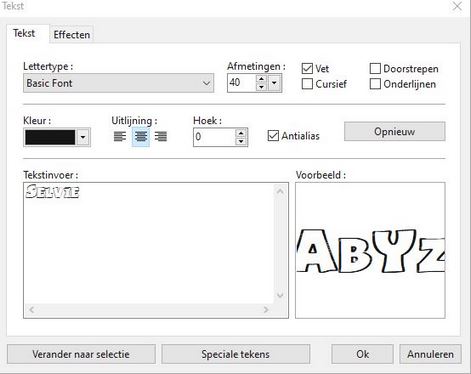The image size is (471, 374).
Task: Open the Lettertype font dropdown
Action: click(x=119, y=83)
